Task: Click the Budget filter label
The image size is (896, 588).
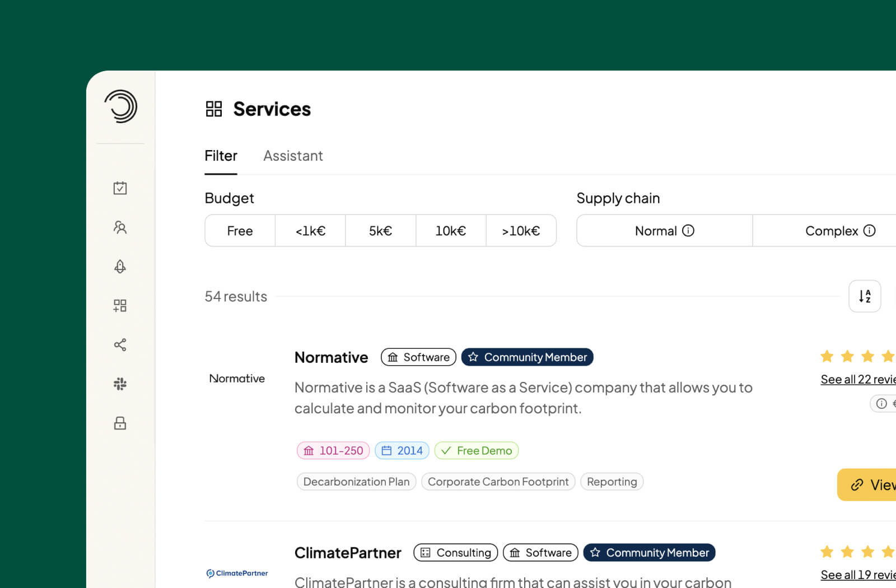Action: (229, 198)
